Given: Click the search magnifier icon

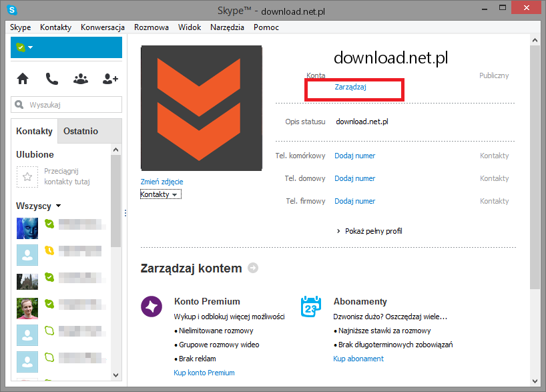Looking at the screenshot, I should coord(19,105).
